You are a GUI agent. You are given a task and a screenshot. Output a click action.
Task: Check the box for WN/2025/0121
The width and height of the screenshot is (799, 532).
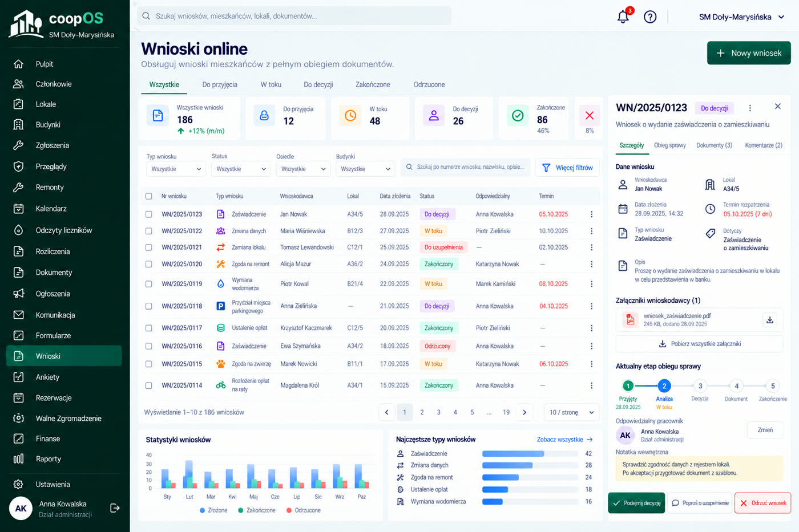149,247
